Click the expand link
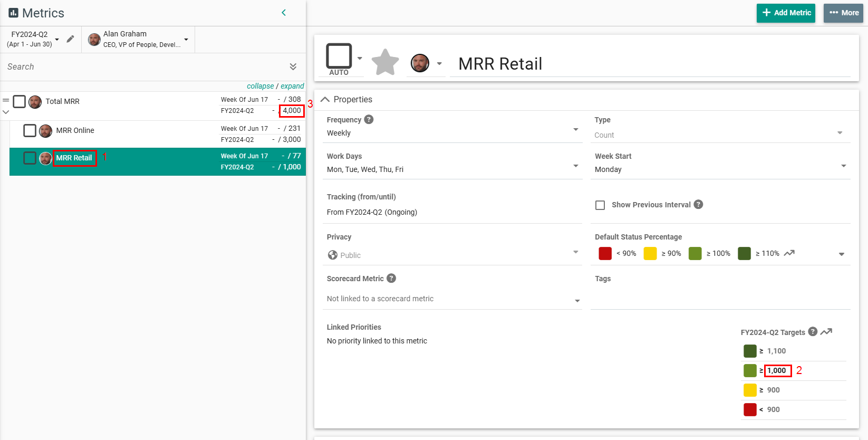The height and width of the screenshot is (440, 868). click(292, 86)
